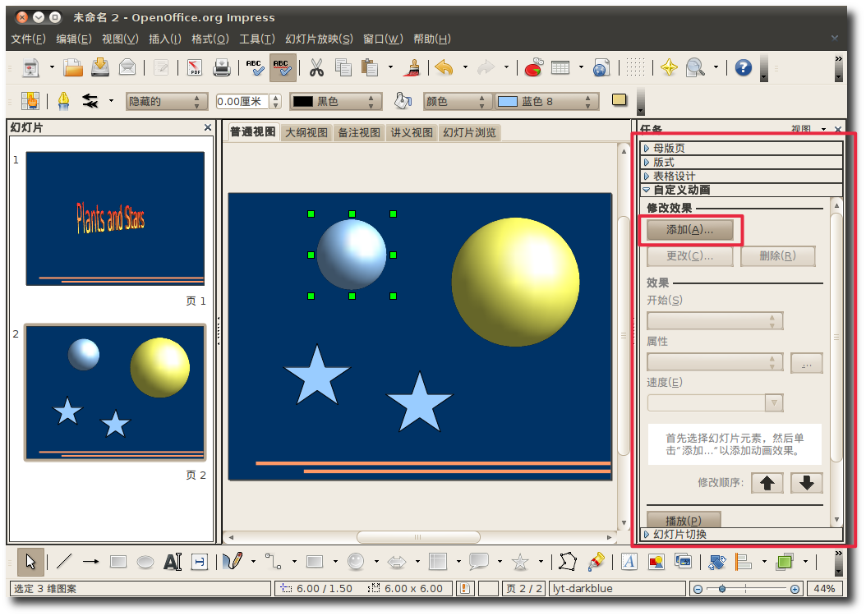Screen dimensions: 866x616
Task: Open the fill type dropdown
Action: (457, 102)
